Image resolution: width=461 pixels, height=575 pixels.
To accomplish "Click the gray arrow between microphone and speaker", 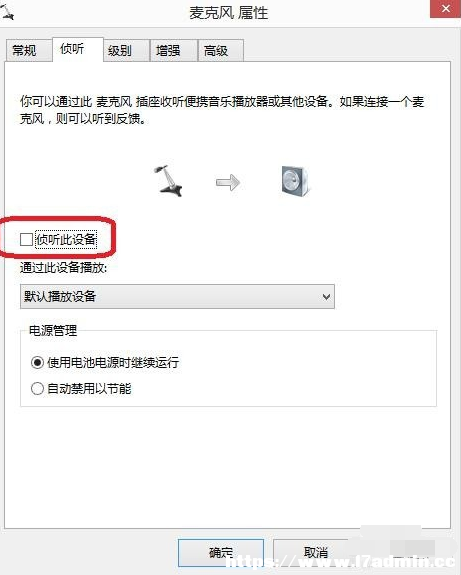I will click(x=228, y=182).
